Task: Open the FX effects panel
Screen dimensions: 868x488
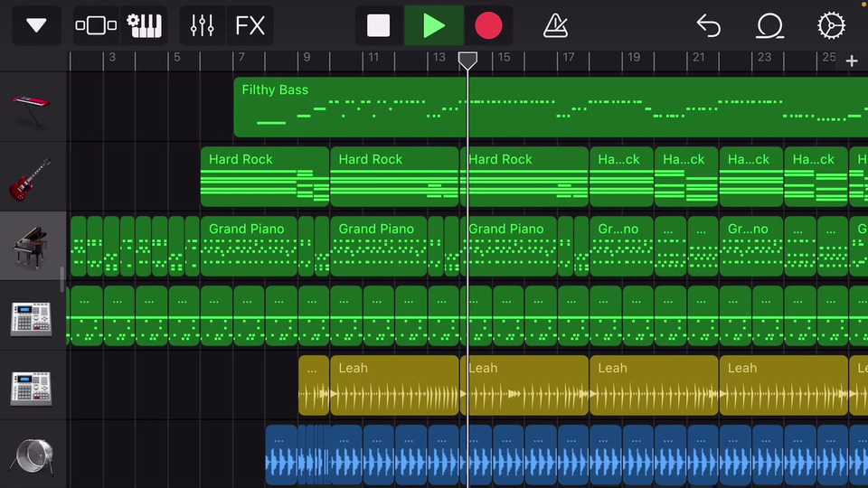Action: click(250, 25)
